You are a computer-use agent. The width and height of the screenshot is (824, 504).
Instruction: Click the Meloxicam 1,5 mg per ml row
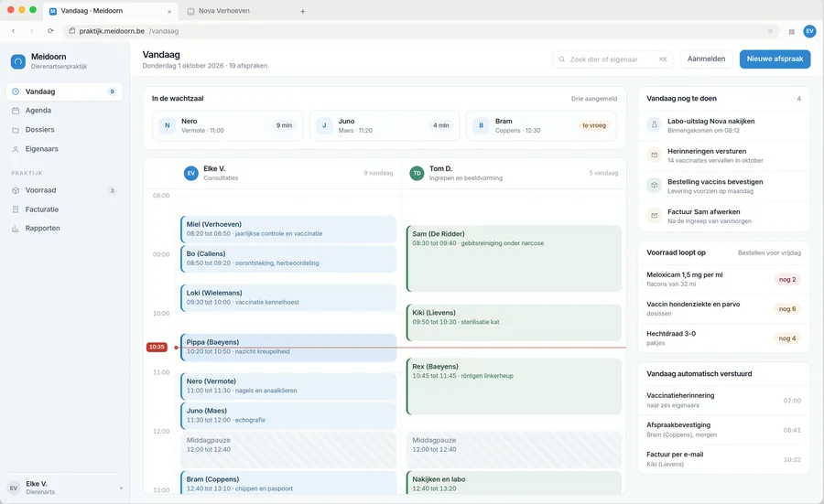click(x=723, y=279)
